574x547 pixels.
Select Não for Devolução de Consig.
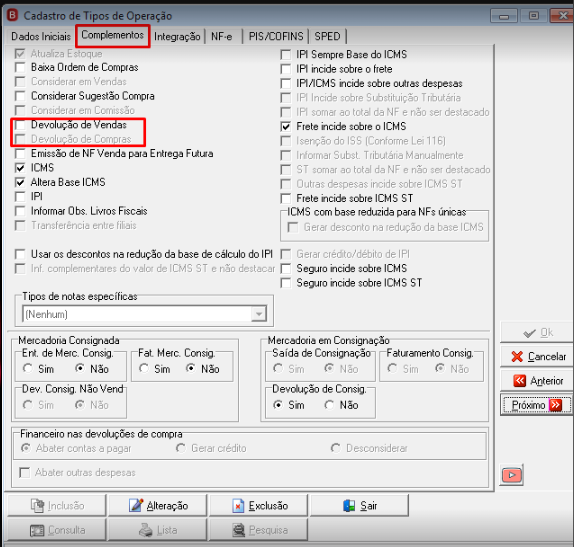click(x=329, y=405)
